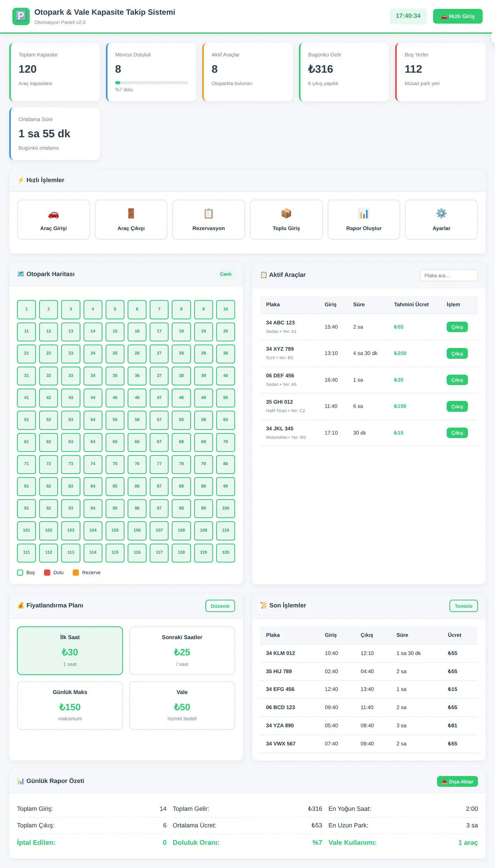Click the lightning icon beside Hızlı İşlemler
The height and width of the screenshot is (868, 495).
pyautogui.click(x=21, y=180)
